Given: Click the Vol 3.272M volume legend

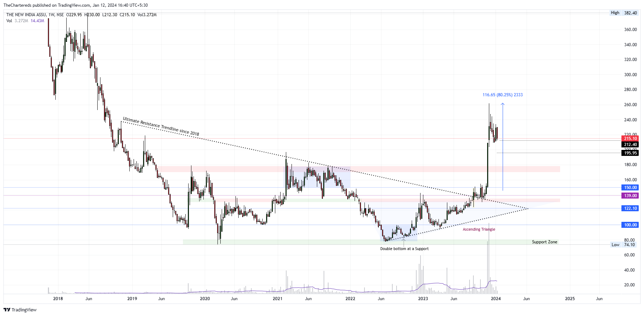Looking at the screenshot, I should pos(17,21).
